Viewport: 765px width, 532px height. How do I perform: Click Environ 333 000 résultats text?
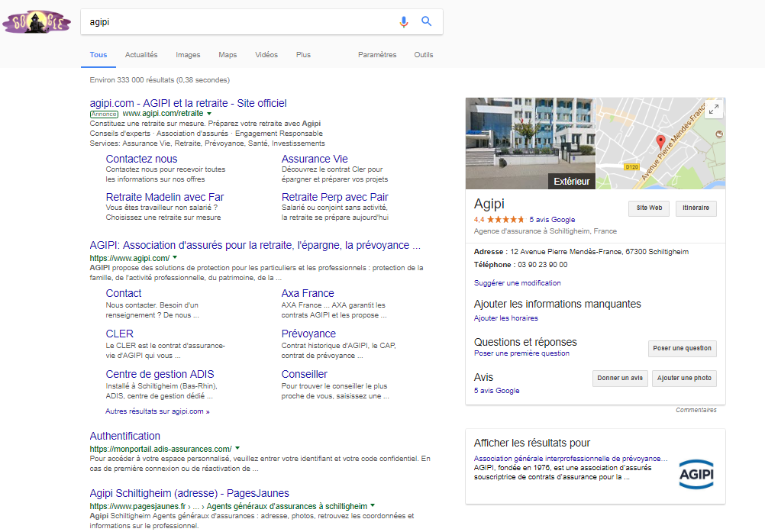point(160,80)
